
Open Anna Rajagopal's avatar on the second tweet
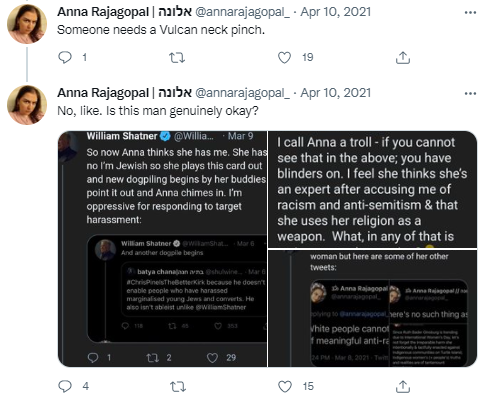pos(27,105)
